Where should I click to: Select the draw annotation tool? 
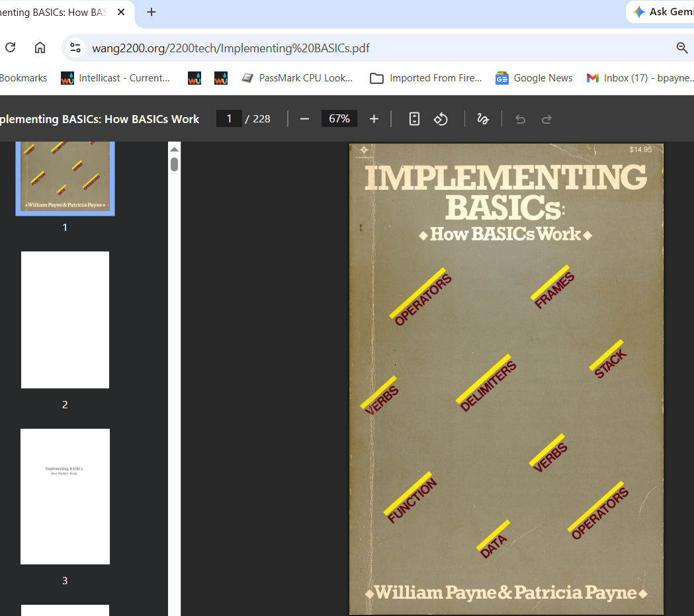click(483, 119)
